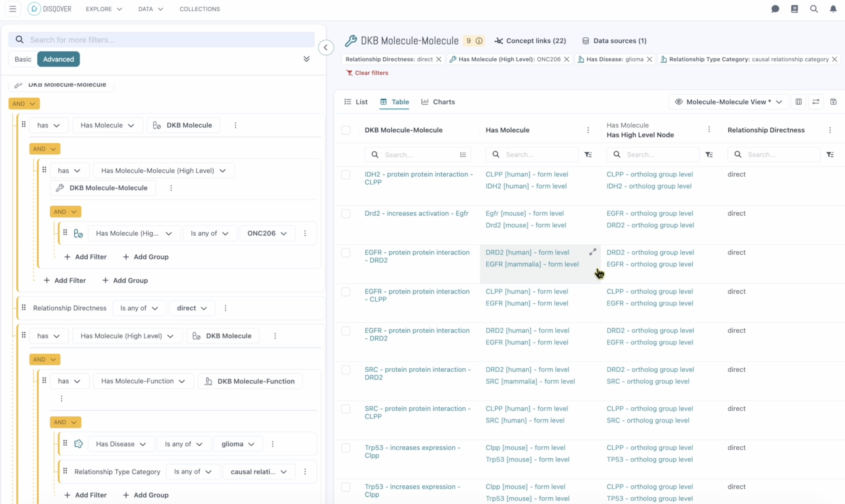The width and height of the screenshot is (845, 504).
Task: Open the notifications bell
Action: 833,9
